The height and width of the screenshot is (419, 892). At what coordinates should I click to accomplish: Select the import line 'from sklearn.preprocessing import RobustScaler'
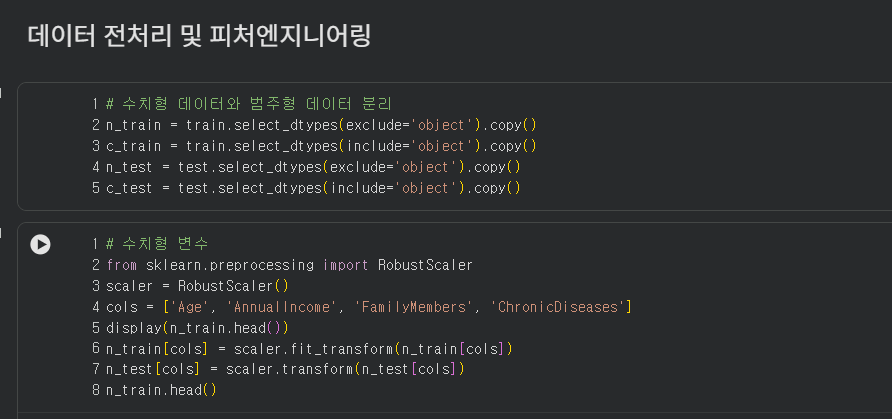[x=290, y=265]
